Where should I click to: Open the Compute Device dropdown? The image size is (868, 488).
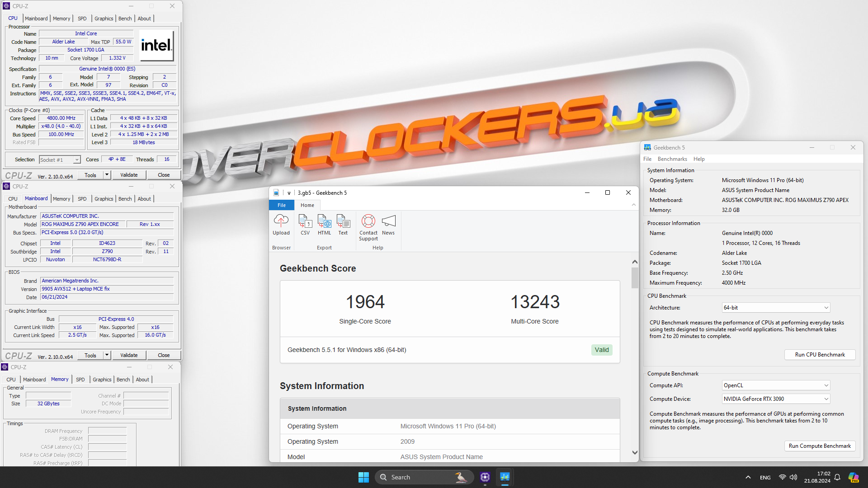[776, 399]
